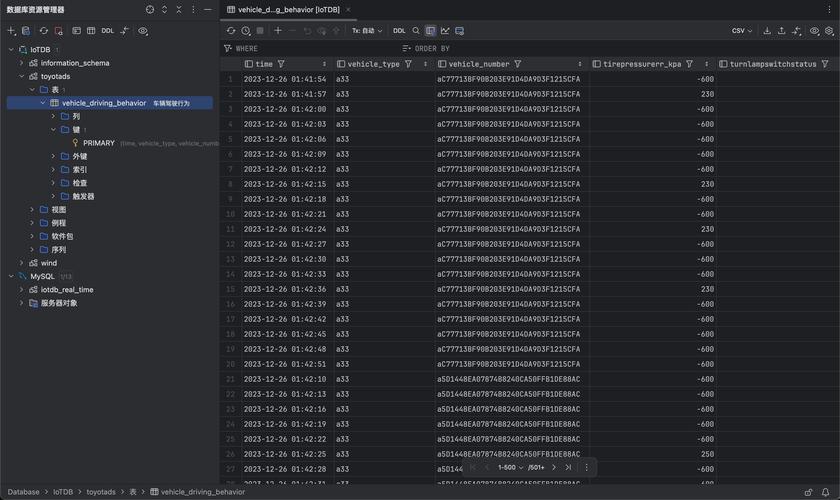This screenshot has height=500, width=840.
Task: Open the CSV export format dropdown
Action: coord(742,31)
